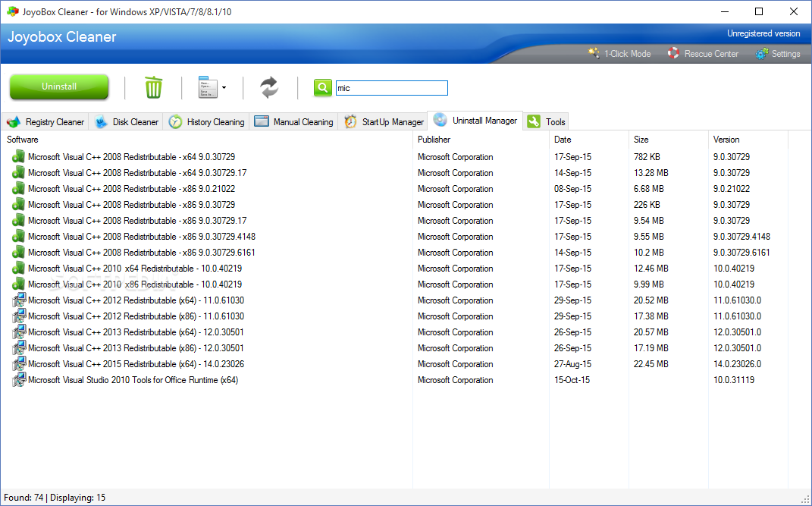The image size is (812, 506).
Task: Select Visual Studio 2010 Tools for Office row
Action: coord(393,380)
